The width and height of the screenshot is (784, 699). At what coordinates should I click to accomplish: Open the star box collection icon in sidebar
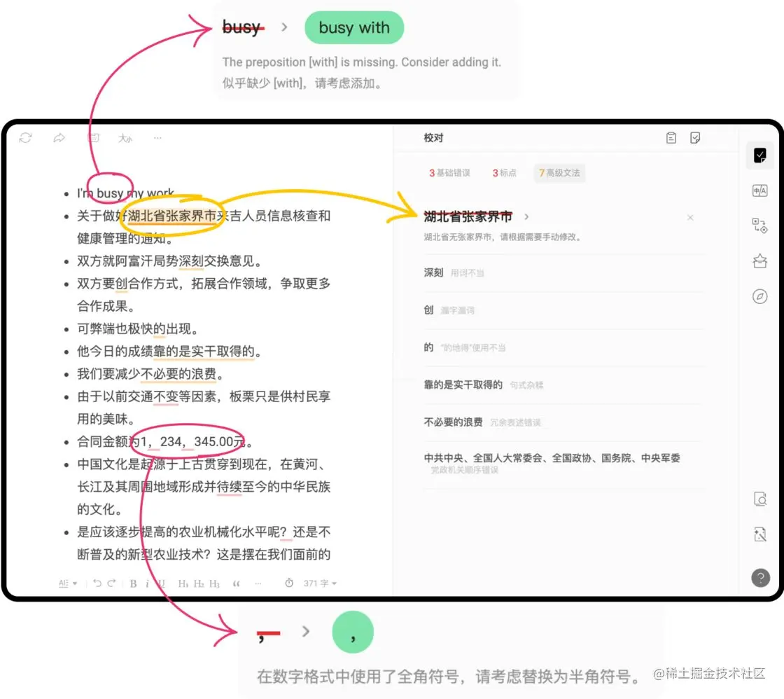tap(760, 261)
